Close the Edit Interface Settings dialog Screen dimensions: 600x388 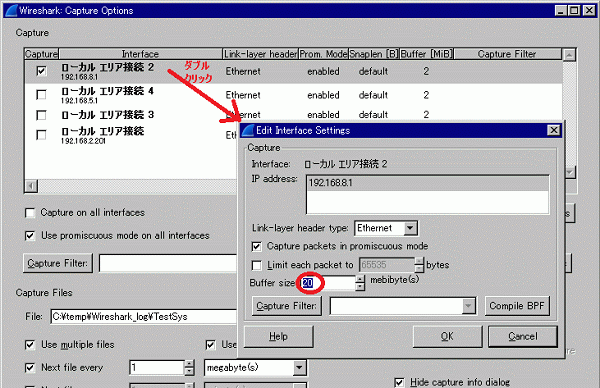pos(553,130)
